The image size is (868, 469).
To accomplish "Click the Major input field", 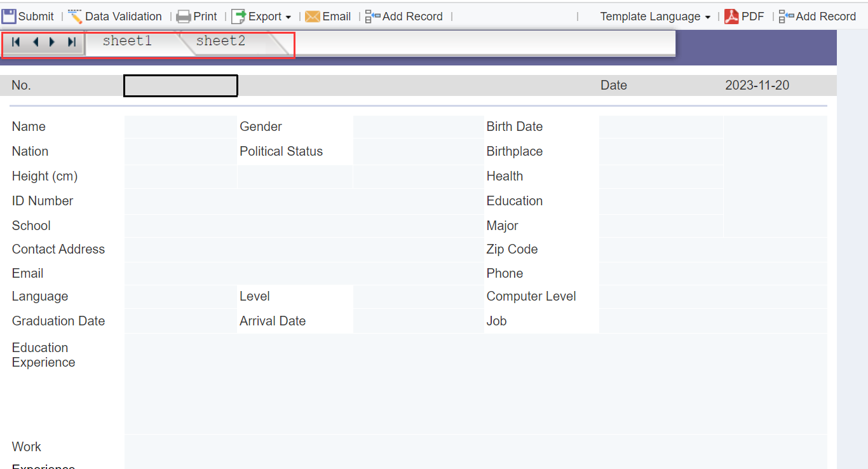I will [x=661, y=226].
